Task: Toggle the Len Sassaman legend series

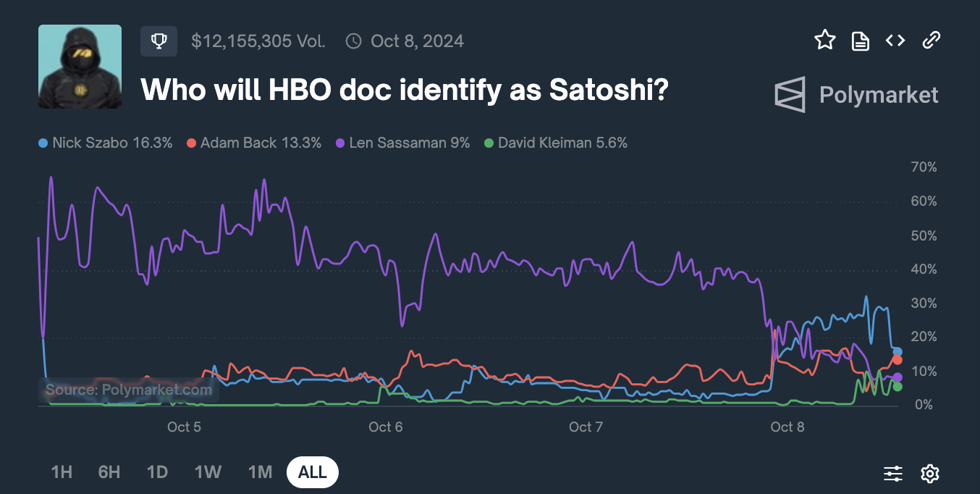Action: pyautogui.click(x=402, y=143)
